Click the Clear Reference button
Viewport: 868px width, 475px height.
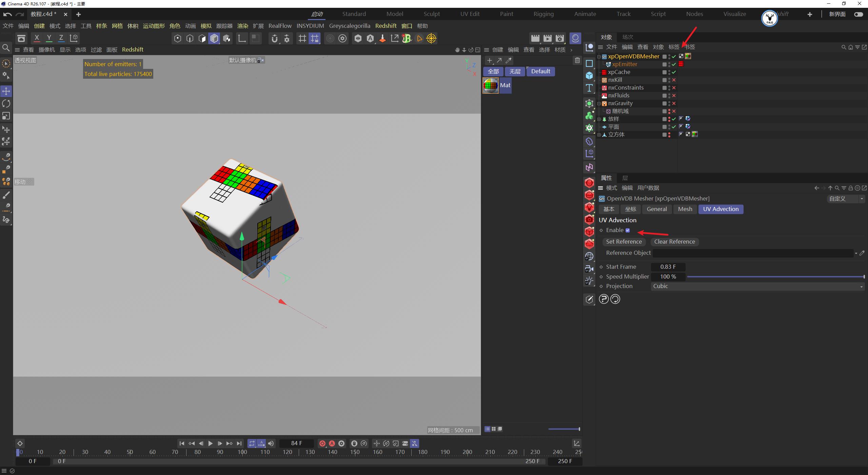coord(674,242)
